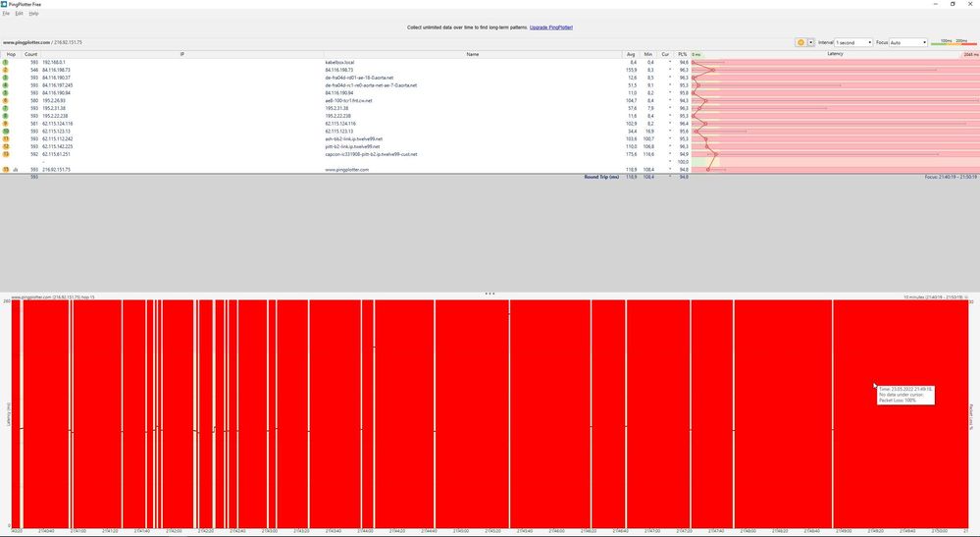980x537 pixels.
Task: Open the File menu
Action: tap(6, 13)
